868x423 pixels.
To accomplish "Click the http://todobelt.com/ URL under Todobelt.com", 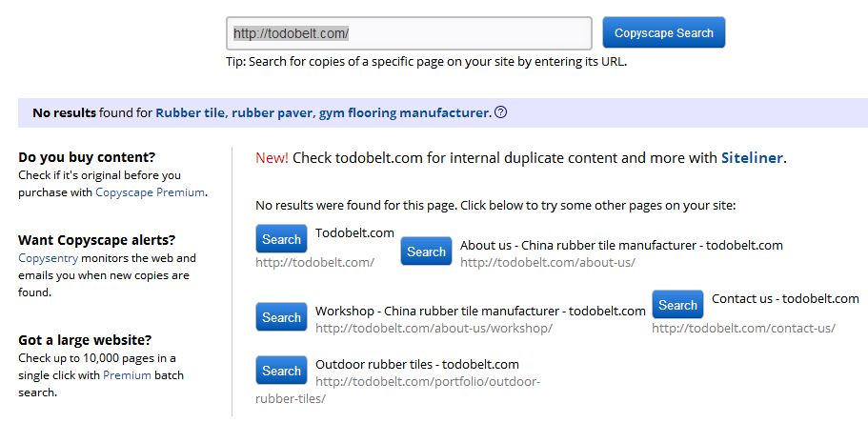I will [315, 262].
